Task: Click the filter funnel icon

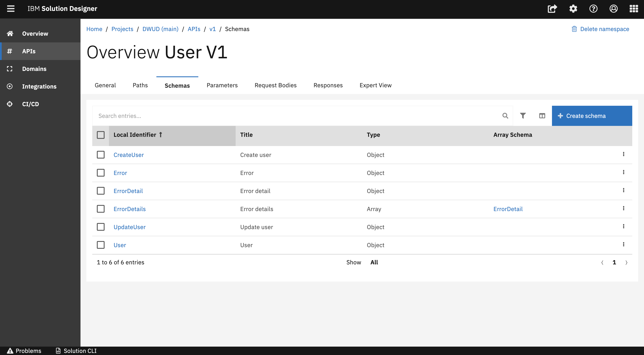Action: point(523,116)
